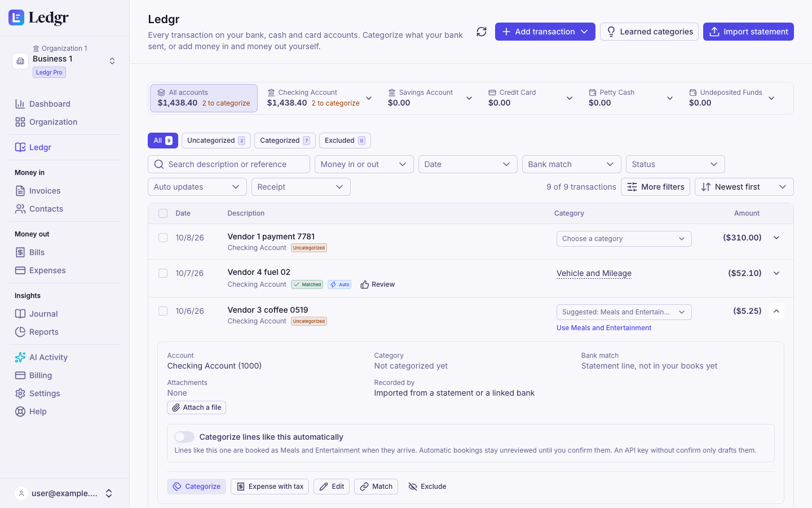This screenshot has height=508, width=812.
Task: Click the Help lifebuoy icon
Action: [x=20, y=411]
